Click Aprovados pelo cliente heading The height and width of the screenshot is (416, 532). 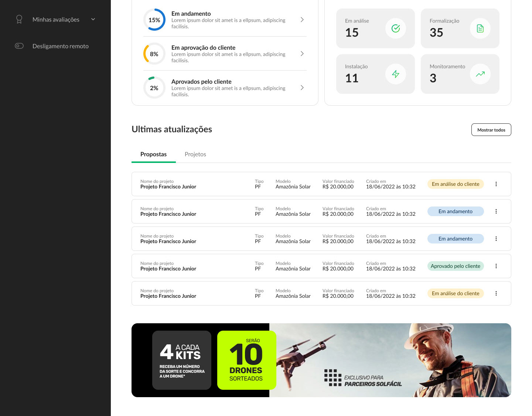(x=201, y=82)
